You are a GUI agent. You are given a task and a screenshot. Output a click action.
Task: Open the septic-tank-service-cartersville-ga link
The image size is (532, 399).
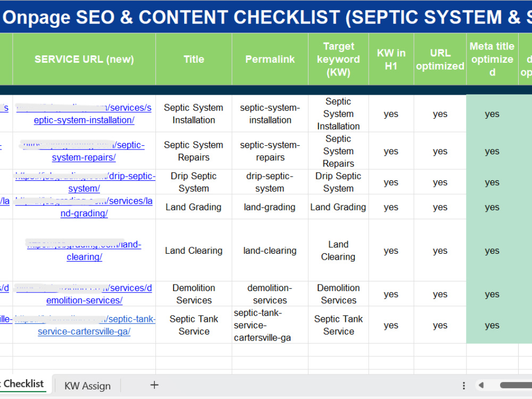tap(85, 325)
